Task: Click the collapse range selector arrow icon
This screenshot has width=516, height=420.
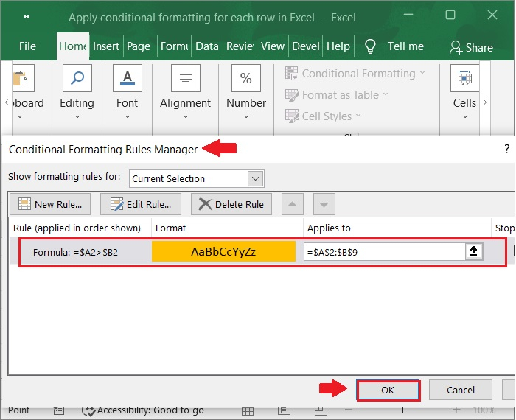Action: (474, 251)
